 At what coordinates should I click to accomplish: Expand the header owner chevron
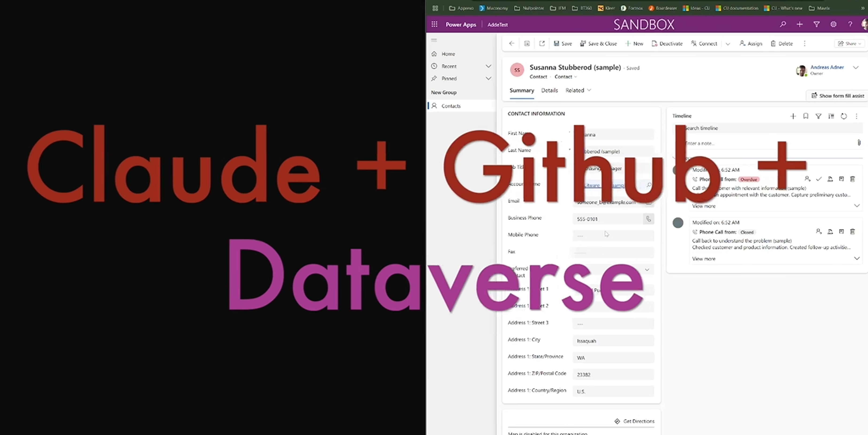pyautogui.click(x=856, y=68)
